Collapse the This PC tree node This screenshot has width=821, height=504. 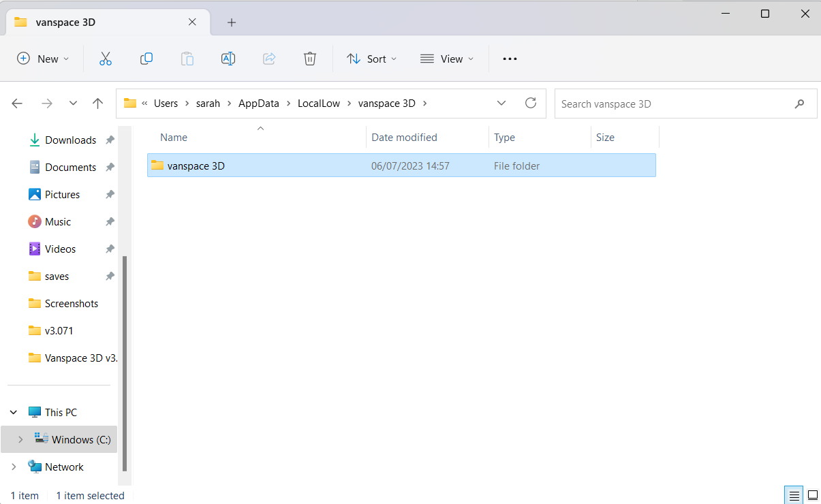[14, 413]
